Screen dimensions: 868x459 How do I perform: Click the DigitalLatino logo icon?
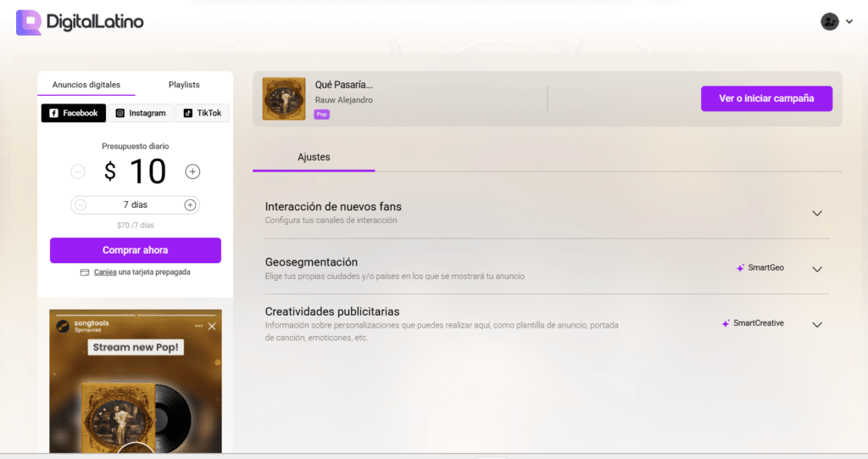(28, 23)
